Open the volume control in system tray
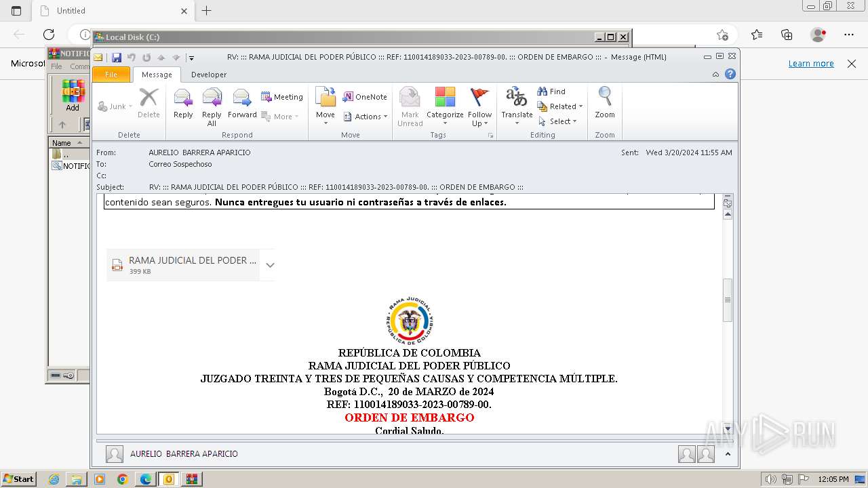The width and height of the screenshot is (868, 488). pos(770,479)
